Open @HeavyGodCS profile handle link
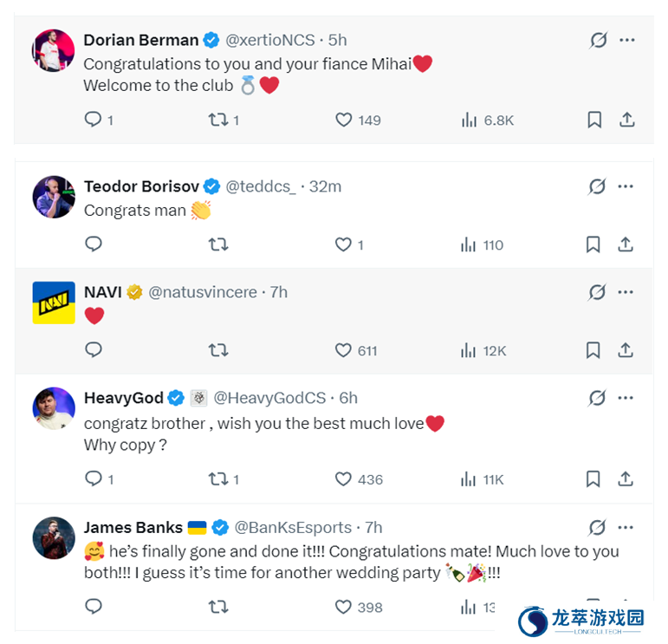668x644 pixels. pyautogui.click(x=269, y=398)
